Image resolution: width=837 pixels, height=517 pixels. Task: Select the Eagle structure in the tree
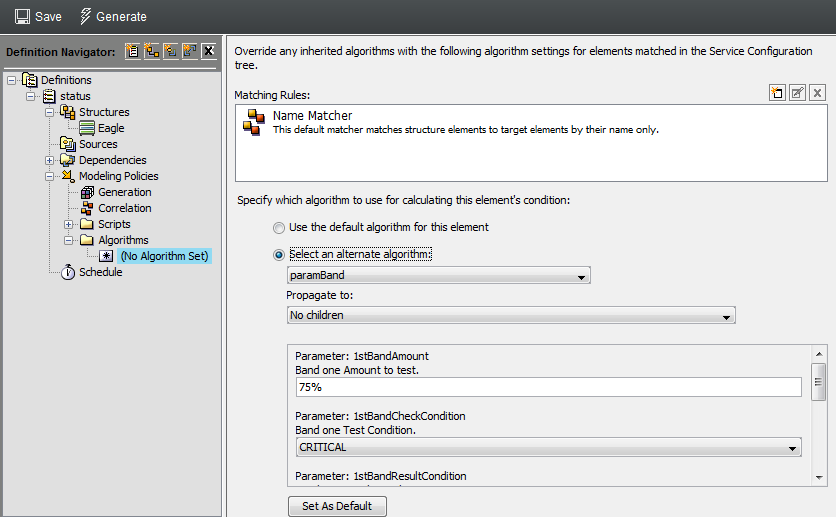111,128
